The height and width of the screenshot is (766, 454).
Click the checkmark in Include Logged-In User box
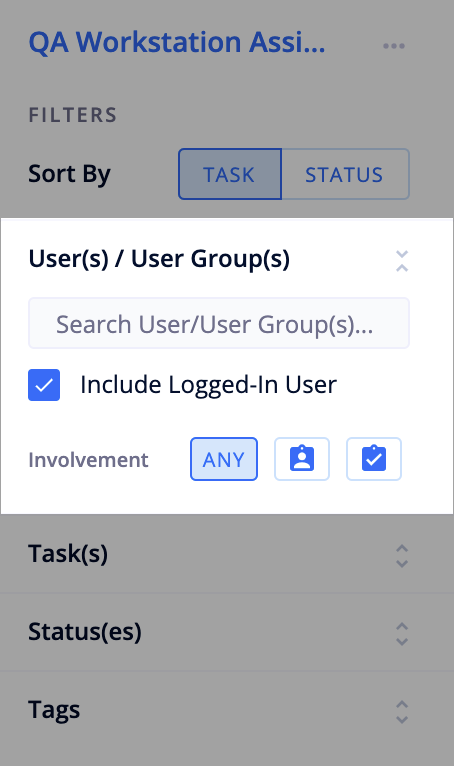(x=44, y=385)
